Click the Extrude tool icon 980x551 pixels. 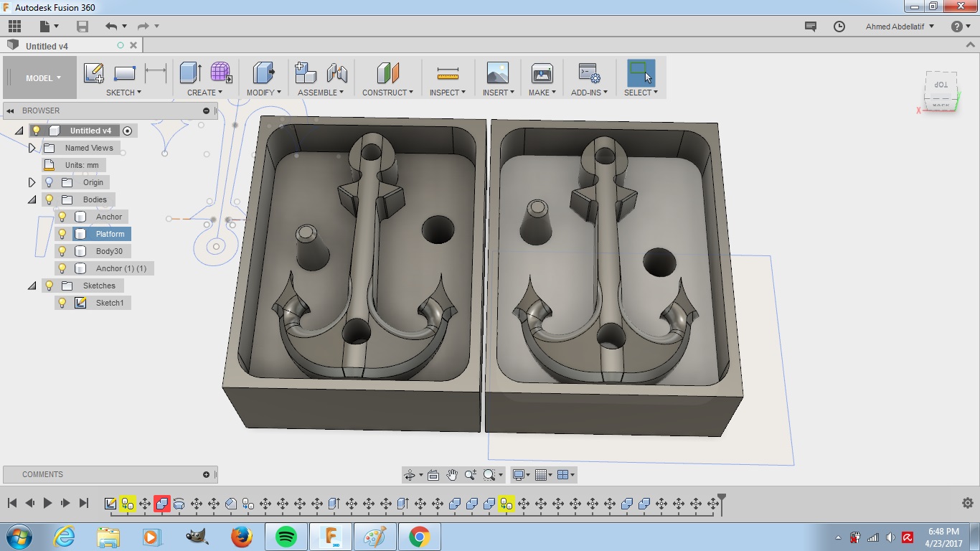click(190, 72)
